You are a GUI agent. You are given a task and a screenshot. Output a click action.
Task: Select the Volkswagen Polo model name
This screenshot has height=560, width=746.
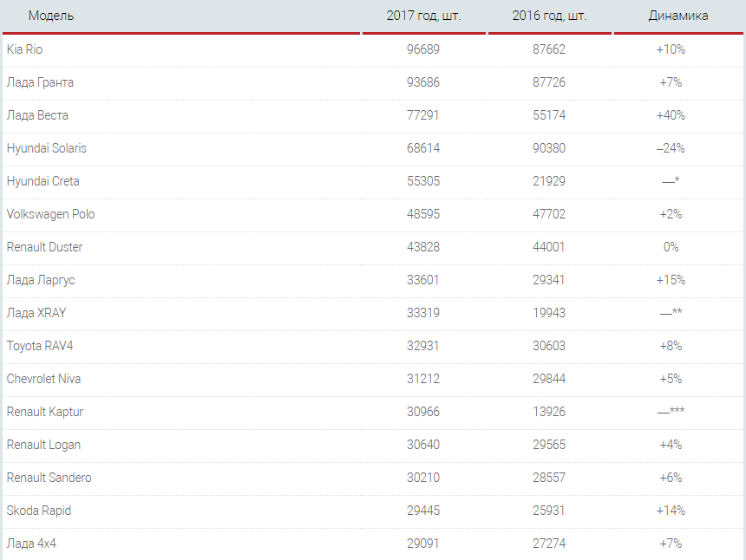(50, 214)
